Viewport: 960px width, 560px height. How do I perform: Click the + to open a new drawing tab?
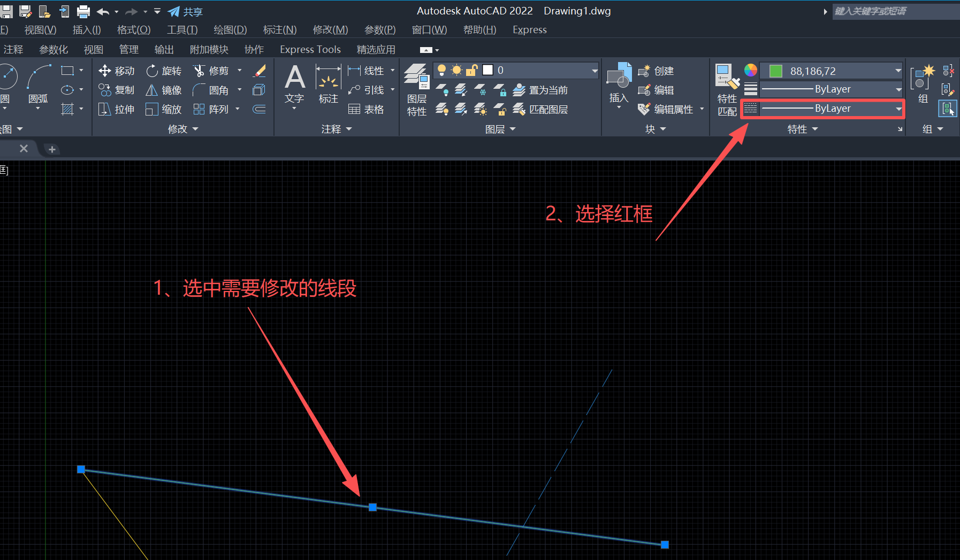(51, 149)
